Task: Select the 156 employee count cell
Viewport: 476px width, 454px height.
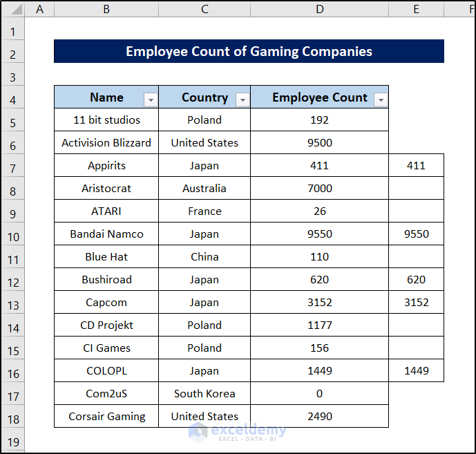Action: (x=320, y=348)
